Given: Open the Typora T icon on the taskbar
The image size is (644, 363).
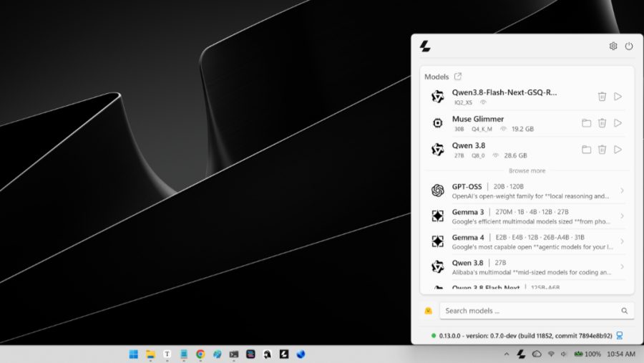Looking at the screenshot, I should coord(167,354).
